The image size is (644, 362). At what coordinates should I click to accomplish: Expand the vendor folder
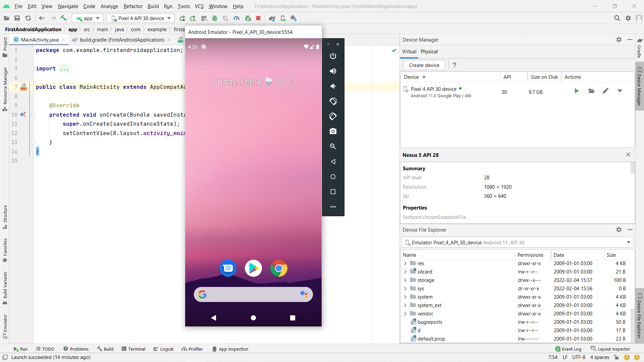click(x=405, y=314)
